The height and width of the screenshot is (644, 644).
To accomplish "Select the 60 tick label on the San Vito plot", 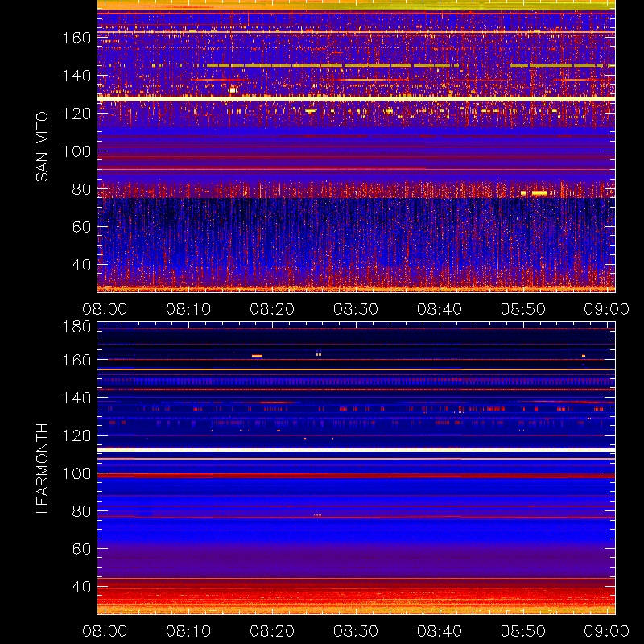I will tap(81, 227).
